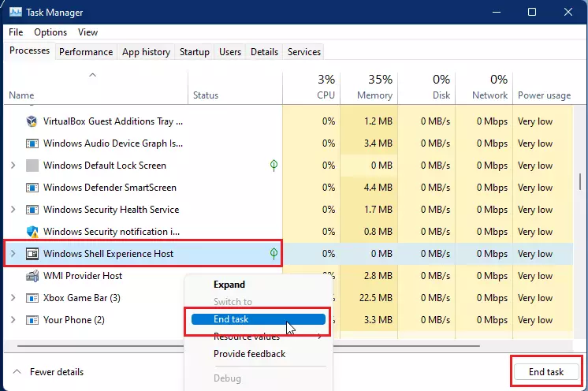Select the Windows Security notification i... row name

tap(111, 232)
